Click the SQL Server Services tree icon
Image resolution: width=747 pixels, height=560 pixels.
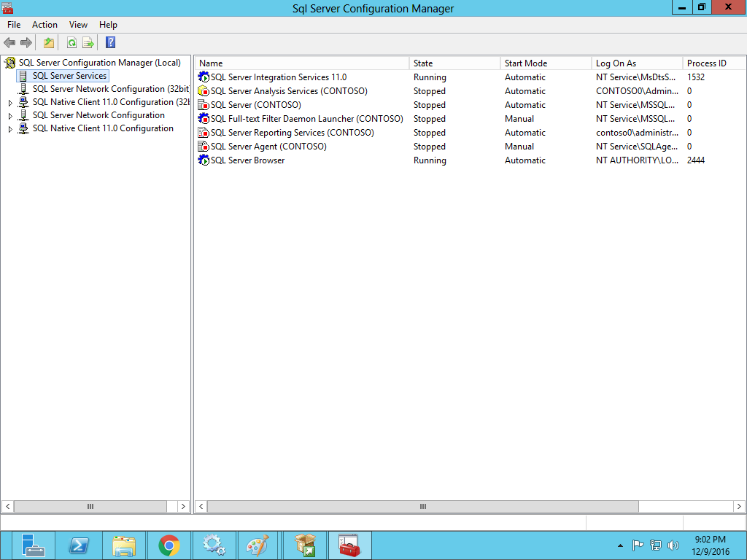[x=23, y=76]
